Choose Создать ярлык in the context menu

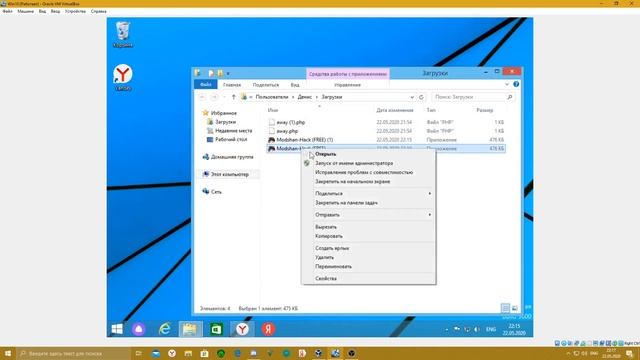pos(332,248)
